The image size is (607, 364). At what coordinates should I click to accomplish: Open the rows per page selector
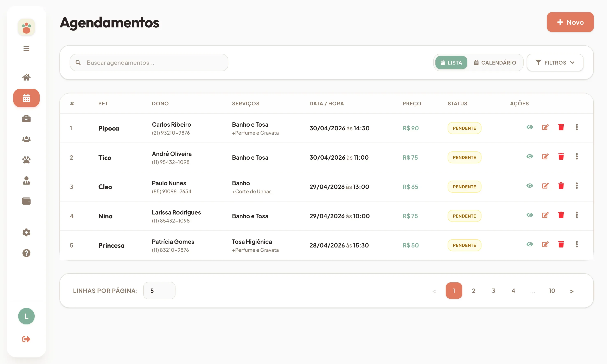(x=159, y=291)
